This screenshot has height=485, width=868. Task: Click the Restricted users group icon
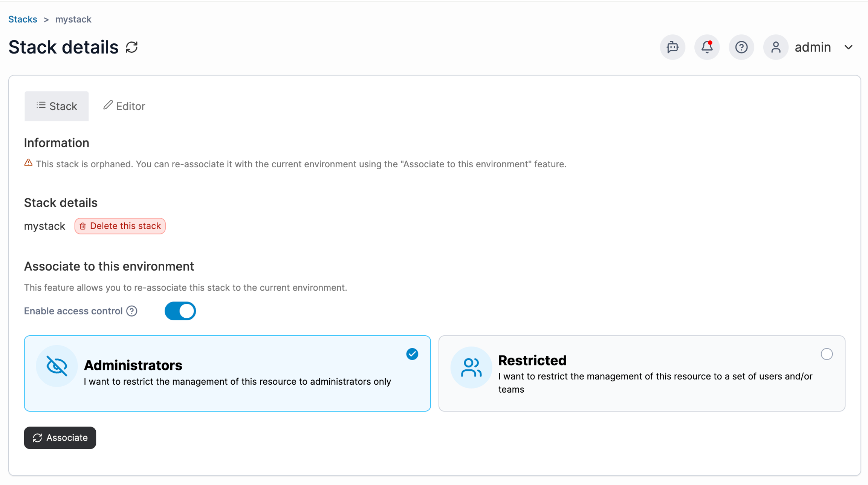pos(471,367)
